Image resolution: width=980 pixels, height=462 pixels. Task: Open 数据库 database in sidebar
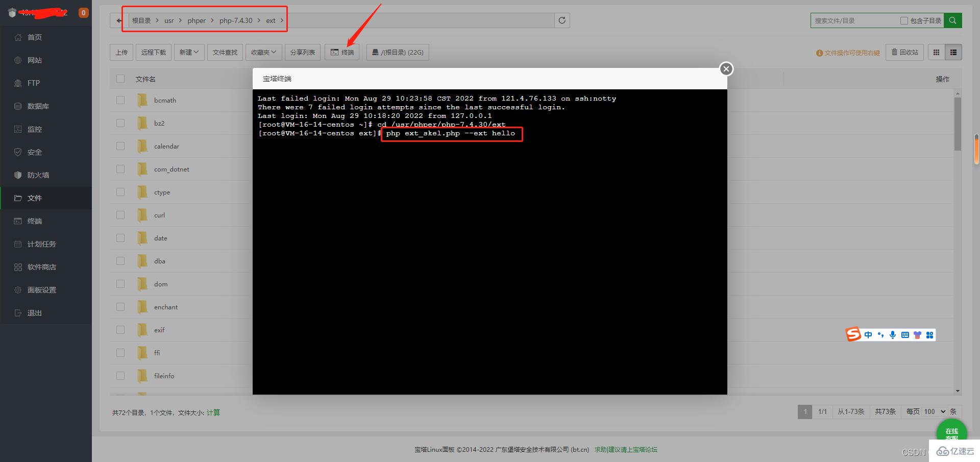coord(38,106)
